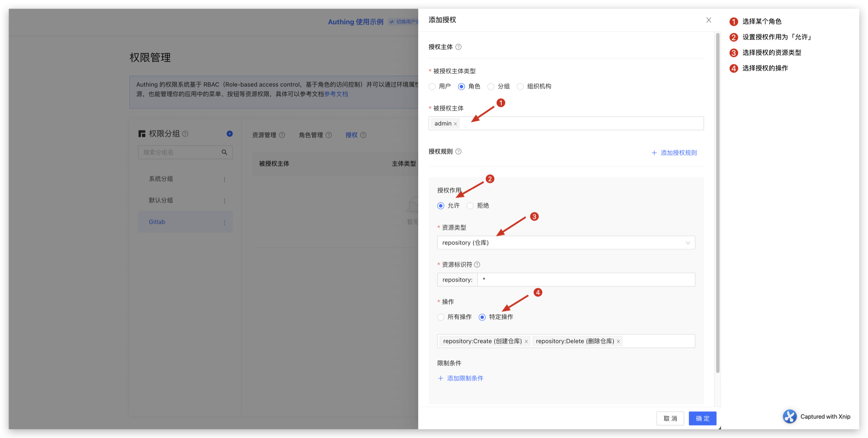Open the three-dot menu for Gitlab group
868x438 pixels.
pos(224,222)
